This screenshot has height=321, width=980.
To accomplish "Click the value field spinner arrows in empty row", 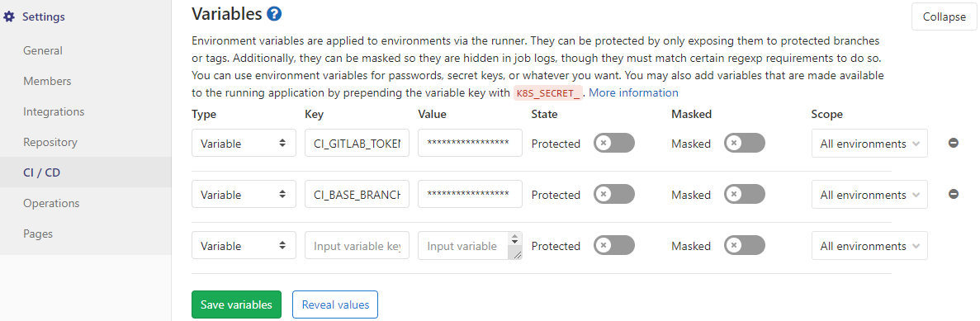I will pos(515,238).
